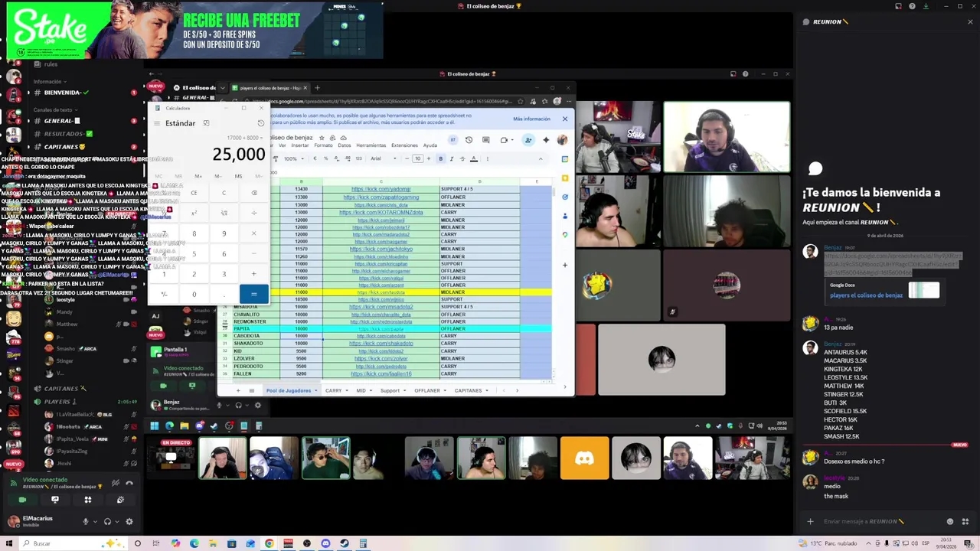The width and height of the screenshot is (980, 551).
Task: Open the kick.com/yadomjr link in the spreadsheet
Action: 381,189
